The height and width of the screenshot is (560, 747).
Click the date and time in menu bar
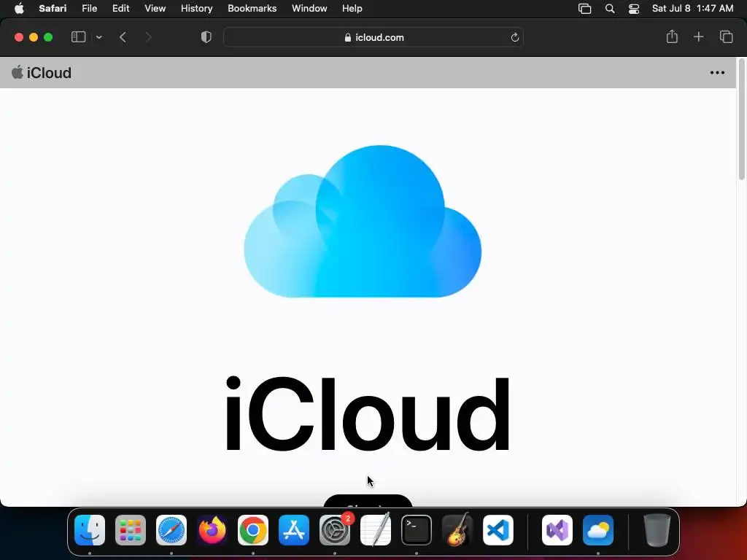[692, 9]
